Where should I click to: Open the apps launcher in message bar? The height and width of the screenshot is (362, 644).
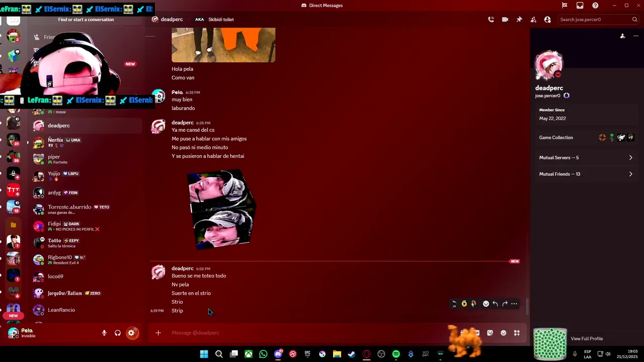point(517,333)
